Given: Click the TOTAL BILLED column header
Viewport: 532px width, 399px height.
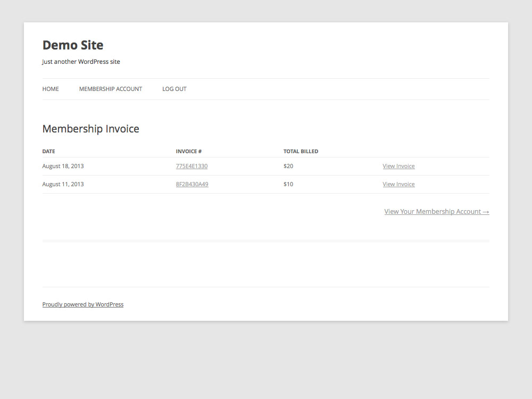Looking at the screenshot, I should 301,151.
